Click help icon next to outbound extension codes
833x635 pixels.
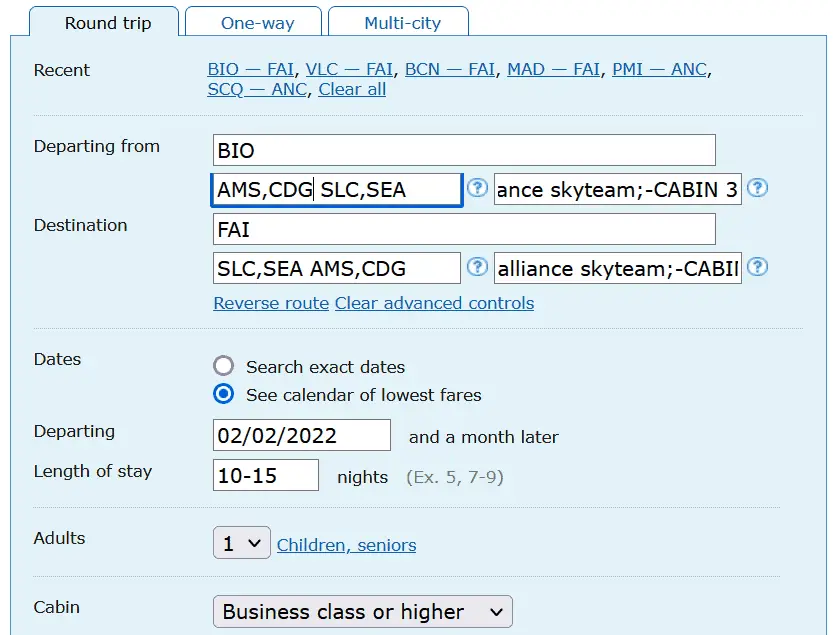tap(758, 188)
